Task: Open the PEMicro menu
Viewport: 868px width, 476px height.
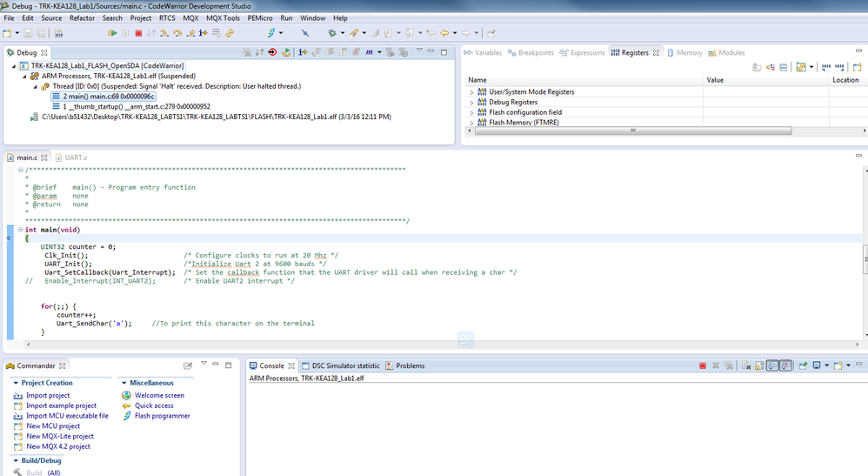Action: [x=260, y=17]
